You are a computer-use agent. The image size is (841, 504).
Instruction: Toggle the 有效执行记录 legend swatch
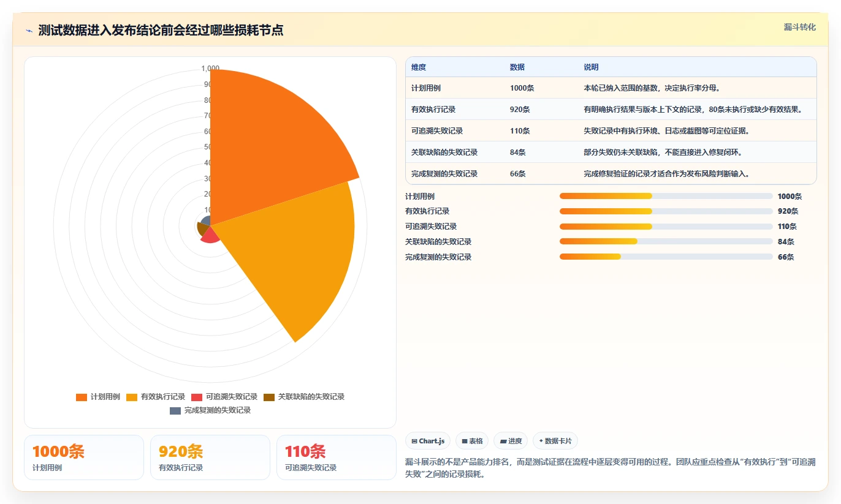(132, 397)
